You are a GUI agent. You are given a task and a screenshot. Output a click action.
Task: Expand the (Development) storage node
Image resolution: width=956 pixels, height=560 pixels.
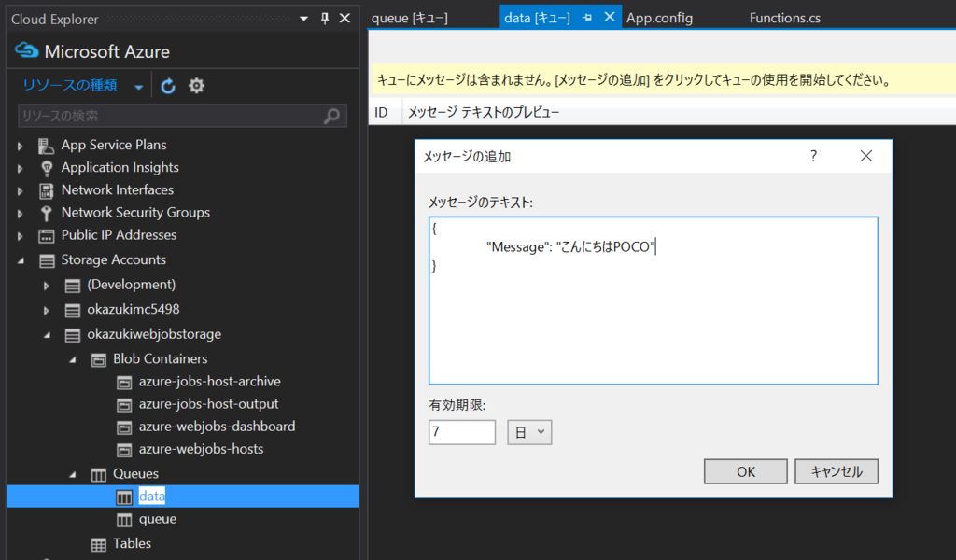pyautogui.click(x=47, y=286)
